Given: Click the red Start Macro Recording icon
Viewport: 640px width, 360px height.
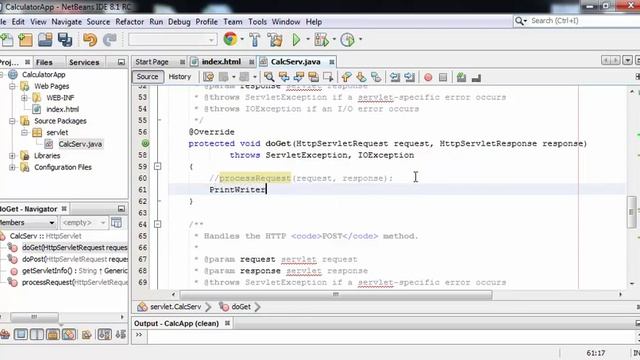Looking at the screenshot, I should coord(428,77).
